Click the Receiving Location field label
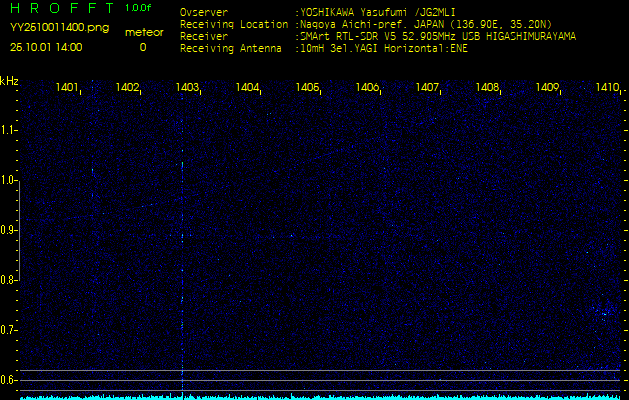The height and width of the screenshot is (400, 629). click(x=234, y=24)
